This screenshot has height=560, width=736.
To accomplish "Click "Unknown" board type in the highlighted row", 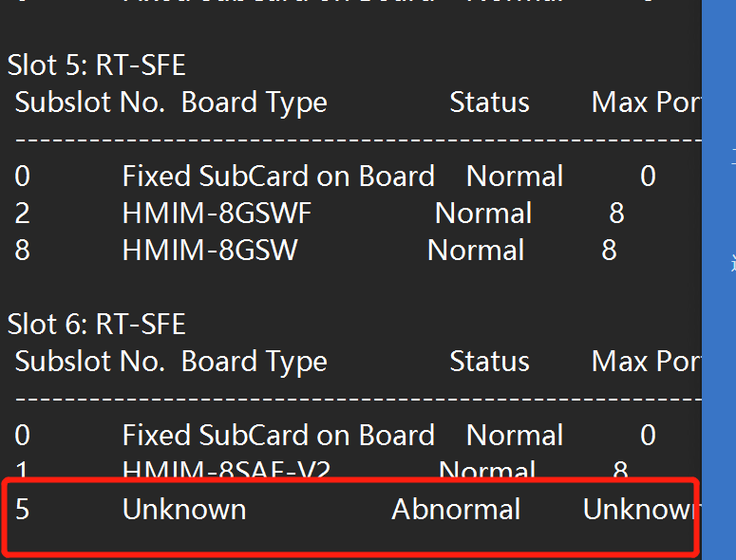I will click(x=184, y=510).
